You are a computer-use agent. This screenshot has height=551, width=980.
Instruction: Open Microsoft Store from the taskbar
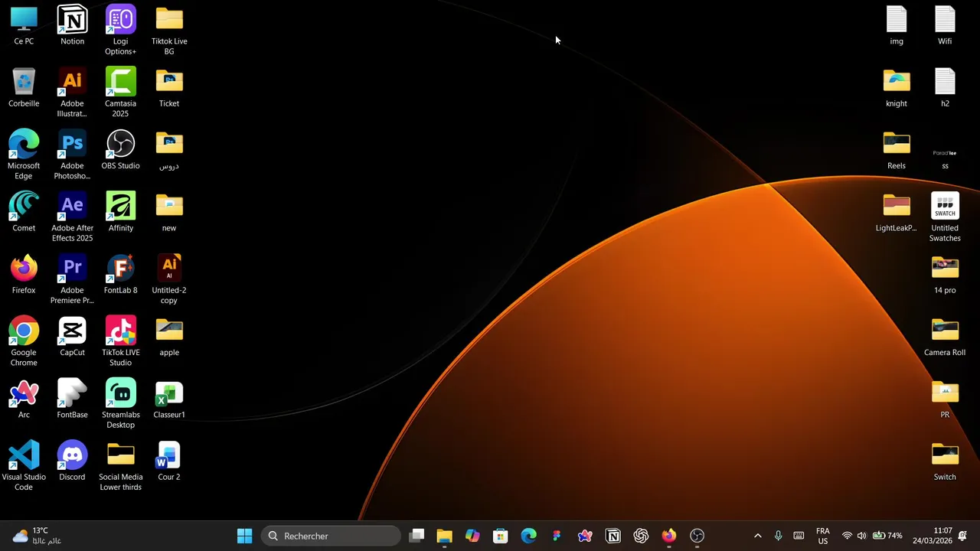[x=501, y=536]
